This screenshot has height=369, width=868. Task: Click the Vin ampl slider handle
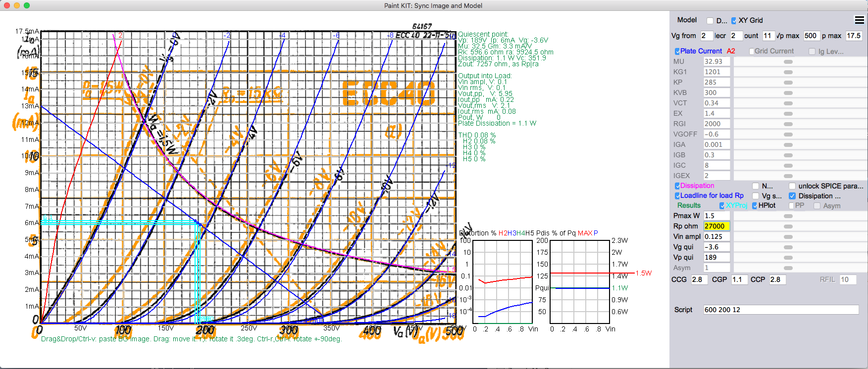788,237
